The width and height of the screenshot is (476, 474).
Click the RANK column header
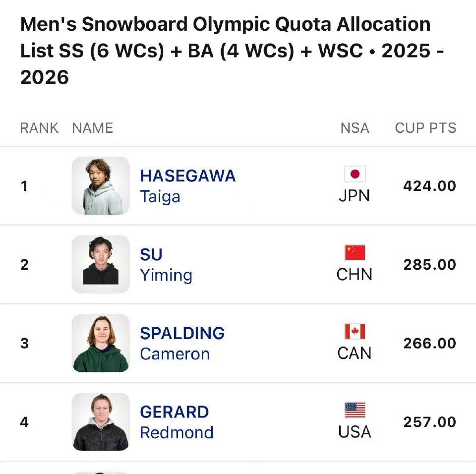tap(39, 128)
